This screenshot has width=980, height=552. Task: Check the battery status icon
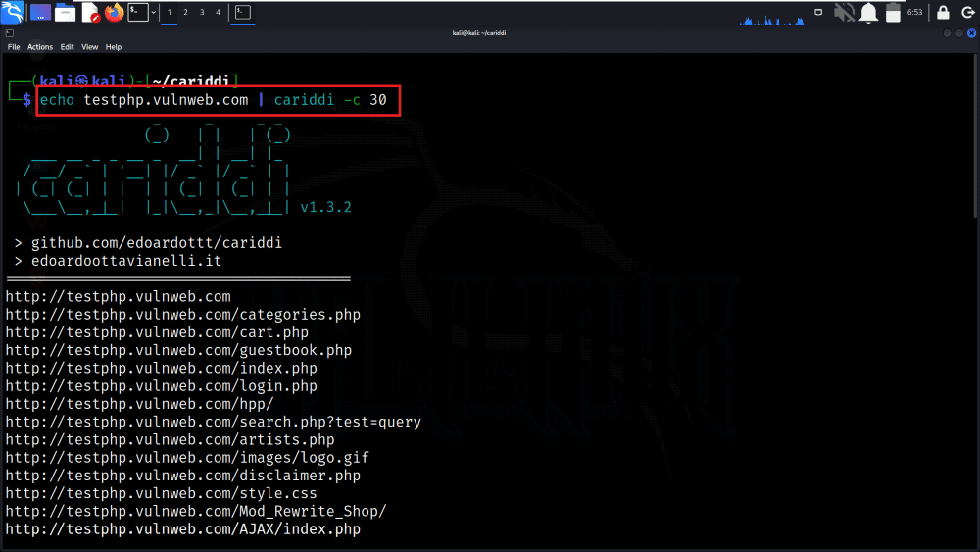coord(893,13)
